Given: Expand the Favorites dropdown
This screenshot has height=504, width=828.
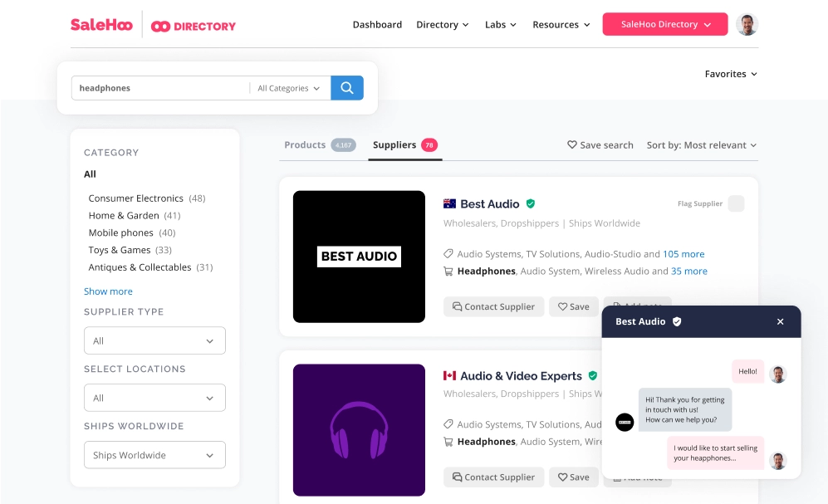Looking at the screenshot, I should [x=730, y=74].
